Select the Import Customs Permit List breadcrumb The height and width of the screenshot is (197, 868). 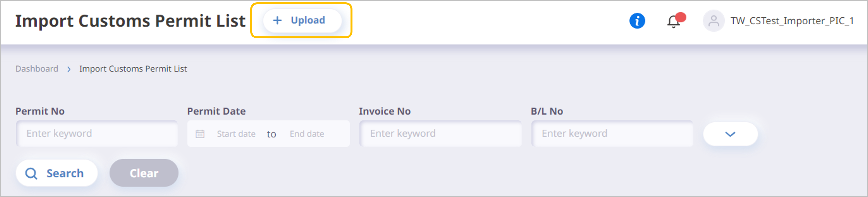click(133, 69)
